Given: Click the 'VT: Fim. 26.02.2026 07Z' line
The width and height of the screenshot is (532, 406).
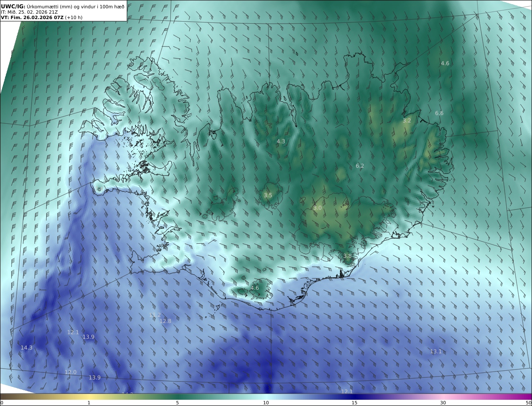Looking at the screenshot, I should (x=42, y=17).
